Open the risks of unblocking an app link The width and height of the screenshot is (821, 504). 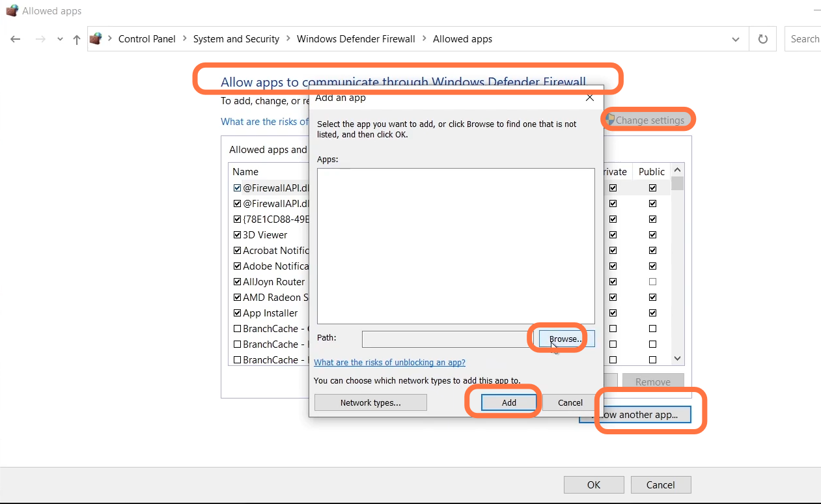pyautogui.click(x=389, y=363)
